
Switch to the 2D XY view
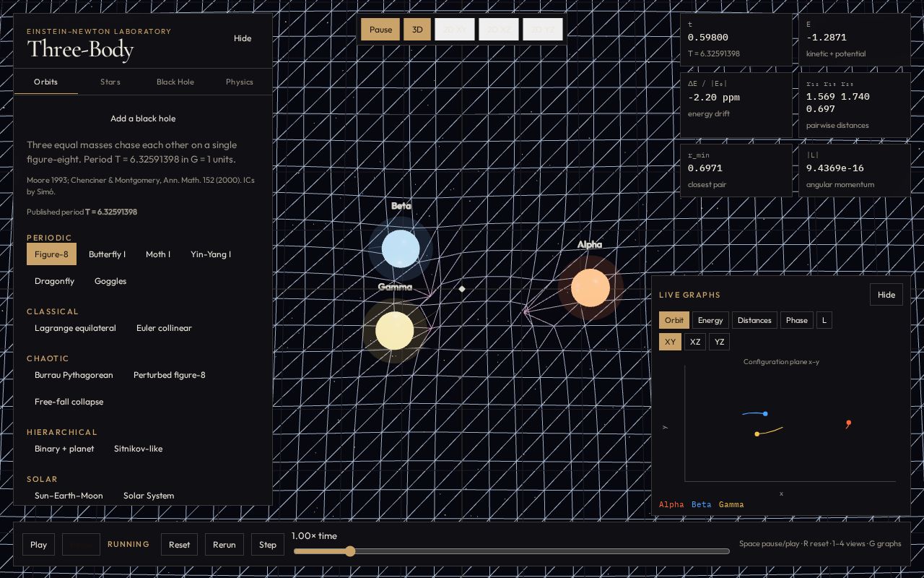tap(455, 30)
